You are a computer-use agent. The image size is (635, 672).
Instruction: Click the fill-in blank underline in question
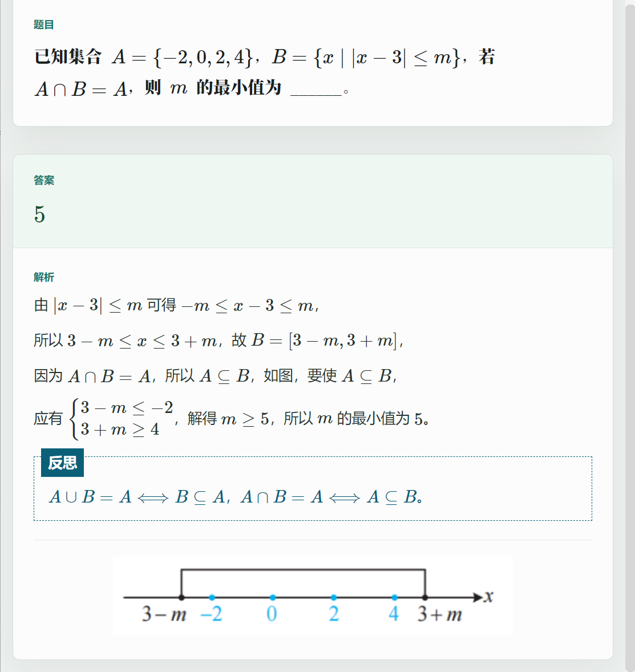point(316,94)
